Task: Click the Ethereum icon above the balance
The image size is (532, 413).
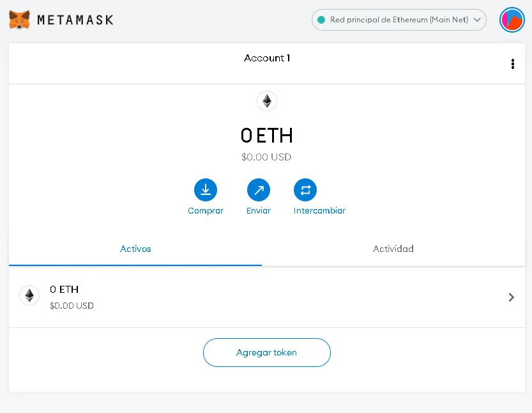Action: (267, 101)
